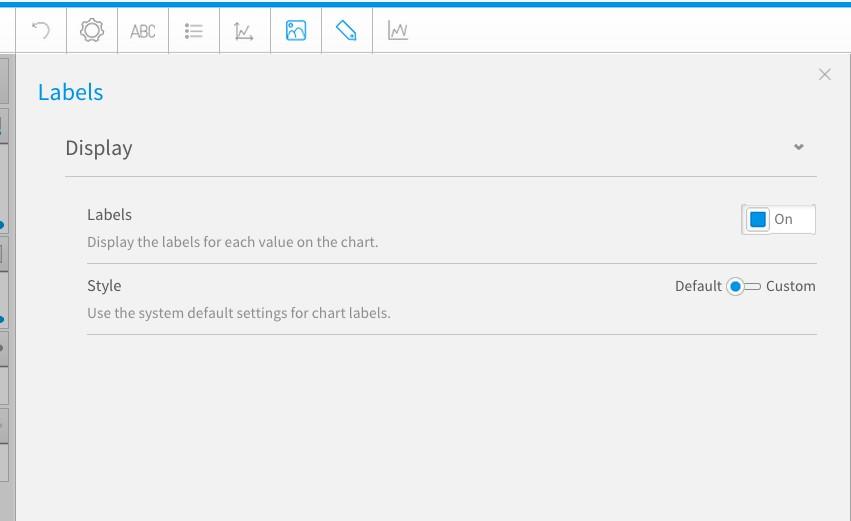The image size is (851, 521).
Task: Open the chart axes settings icon
Action: (x=244, y=31)
